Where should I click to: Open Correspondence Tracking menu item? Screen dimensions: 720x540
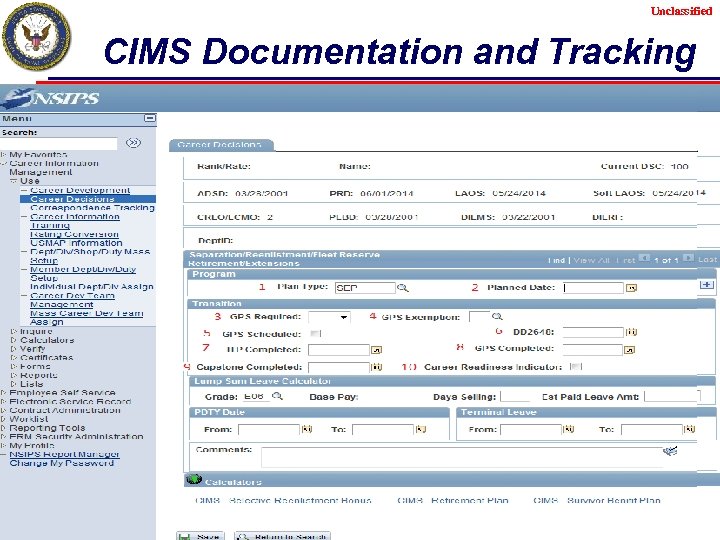pos(92,208)
